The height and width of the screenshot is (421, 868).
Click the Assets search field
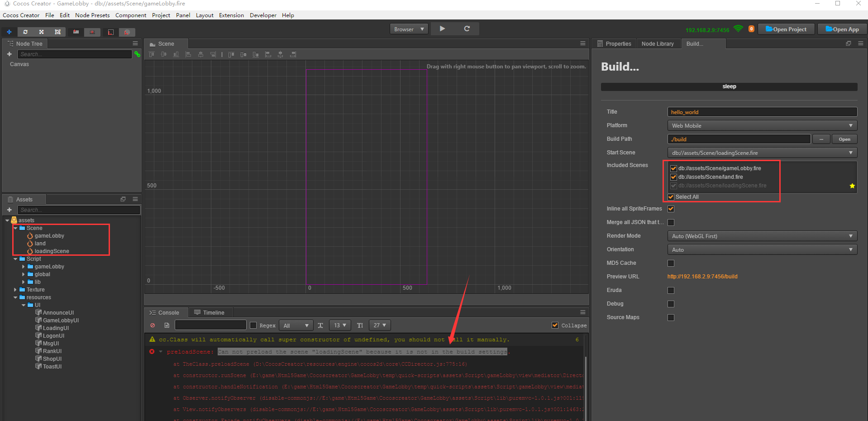click(x=79, y=210)
